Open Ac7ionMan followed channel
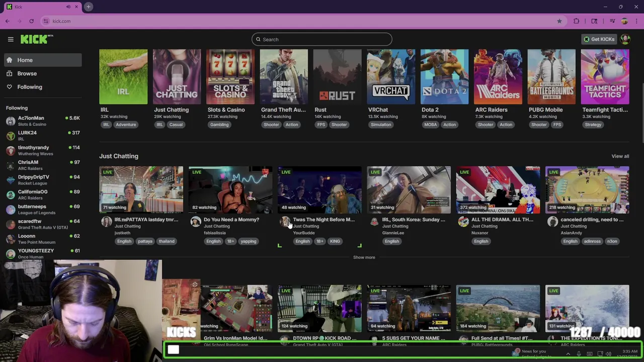Screen dimensions: 644x362 tap(43, 121)
